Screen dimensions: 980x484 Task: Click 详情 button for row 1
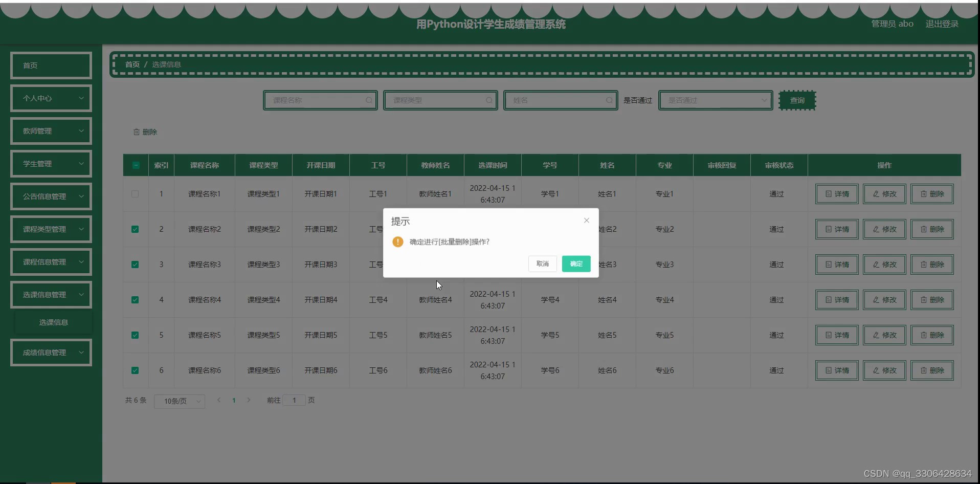837,194
